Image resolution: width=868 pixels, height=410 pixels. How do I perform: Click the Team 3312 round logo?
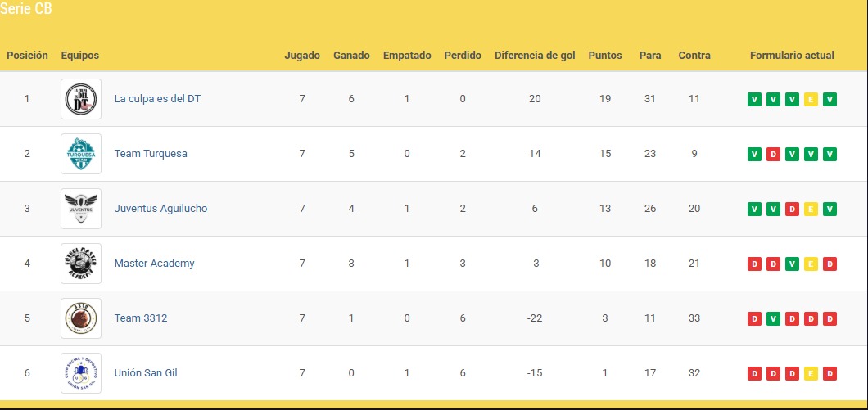(81, 318)
